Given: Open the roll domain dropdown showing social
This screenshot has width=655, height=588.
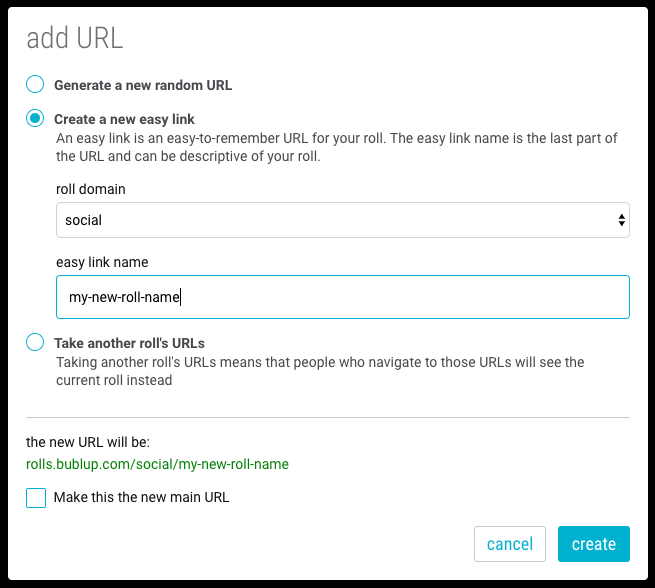Looking at the screenshot, I should click(x=343, y=220).
